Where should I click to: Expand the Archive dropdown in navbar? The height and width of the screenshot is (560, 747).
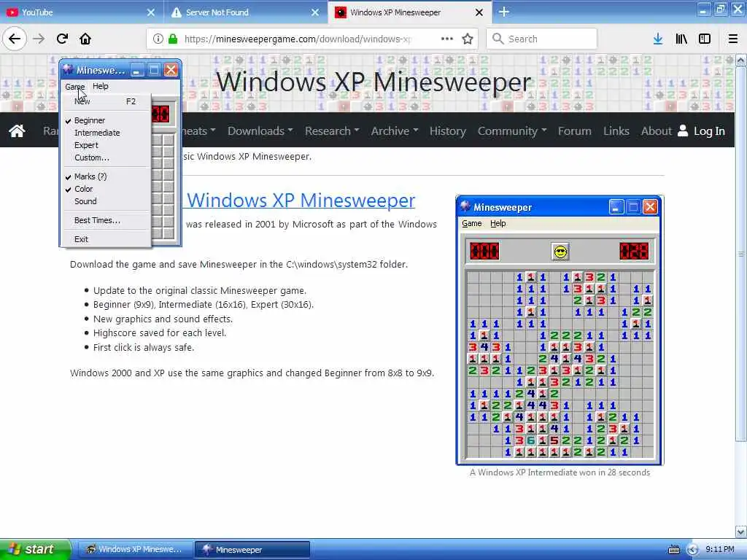pyautogui.click(x=395, y=131)
